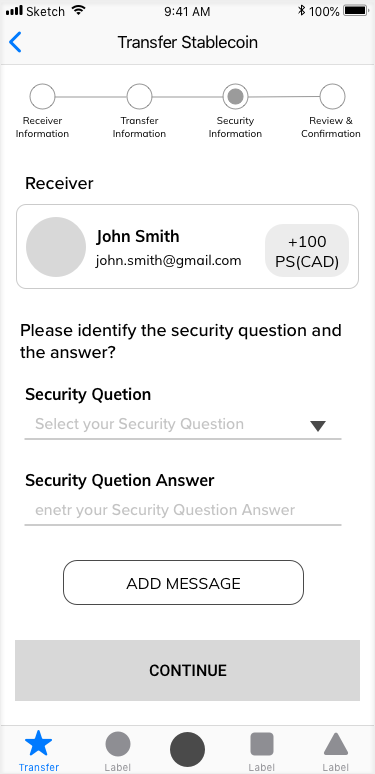Screen dimensions: 375x774
Task: Tap the battery icon in status bar
Action: 355,10
